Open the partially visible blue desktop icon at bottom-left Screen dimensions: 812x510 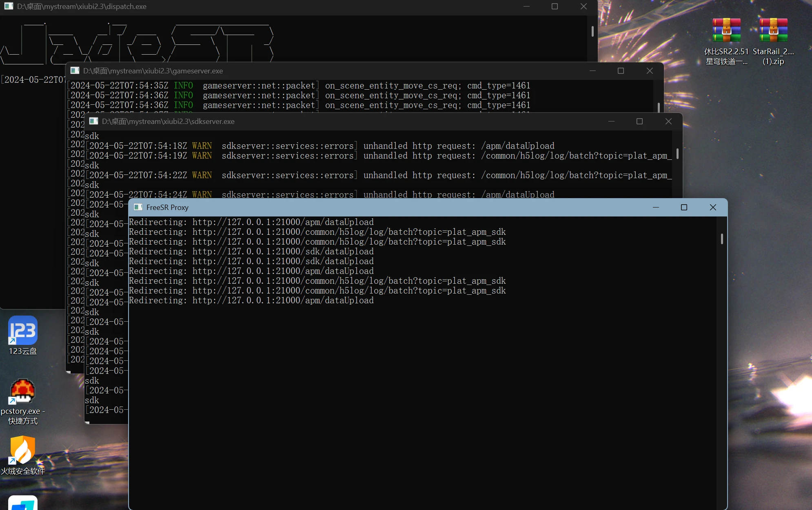23,503
